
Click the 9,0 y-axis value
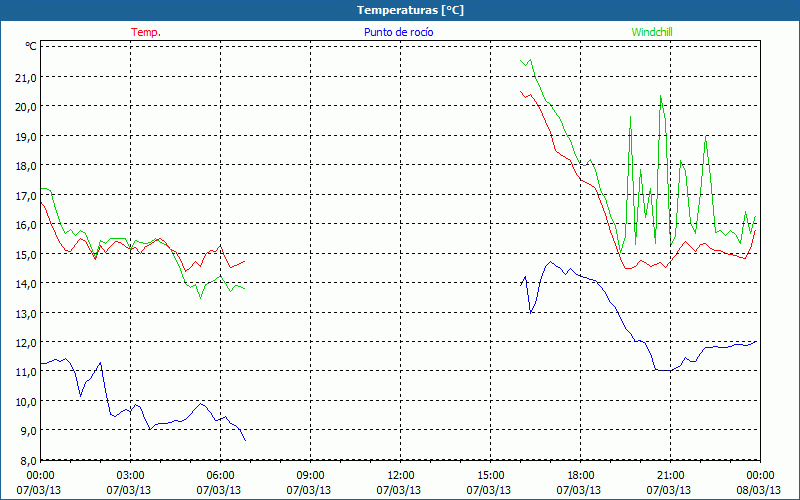[x=29, y=431]
